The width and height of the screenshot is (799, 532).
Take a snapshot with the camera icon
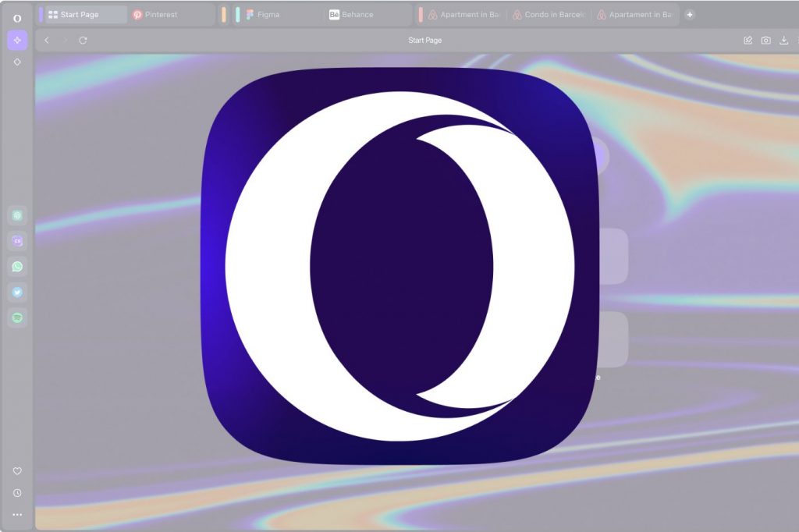(766, 41)
